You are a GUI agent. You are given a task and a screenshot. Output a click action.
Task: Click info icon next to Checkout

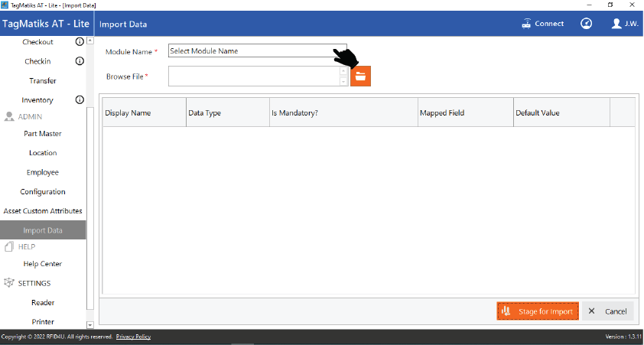[x=80, y=42]
